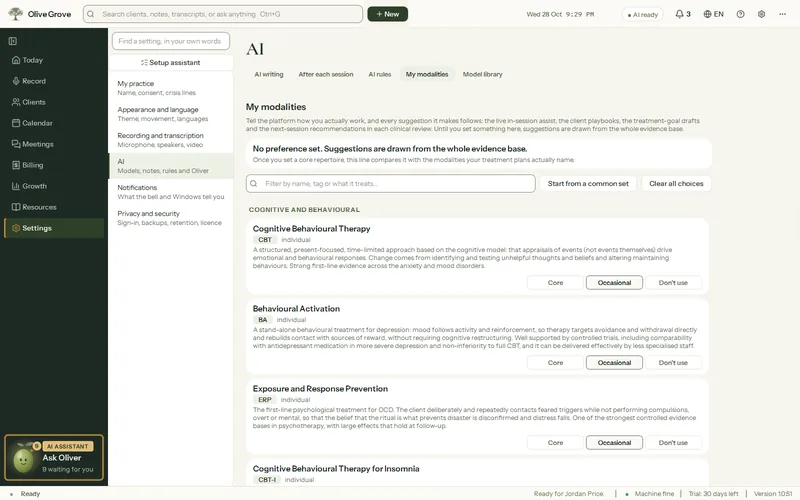Open Recording and transcription settings

click(x=171, y=140)
